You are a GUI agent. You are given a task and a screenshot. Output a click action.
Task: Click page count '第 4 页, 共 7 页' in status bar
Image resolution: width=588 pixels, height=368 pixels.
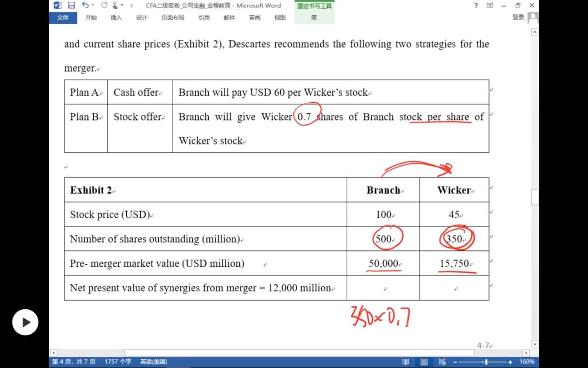tap(74, 361)
